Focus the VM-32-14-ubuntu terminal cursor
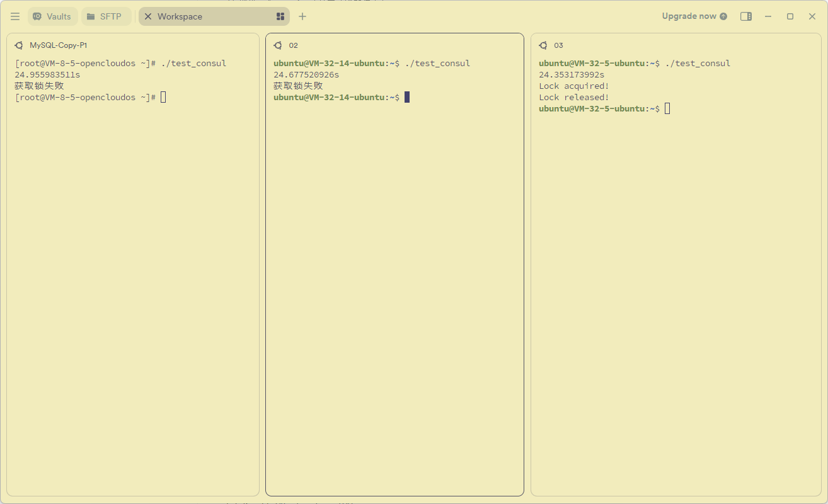This screenshot has height=504, width=828. point(407,97)
